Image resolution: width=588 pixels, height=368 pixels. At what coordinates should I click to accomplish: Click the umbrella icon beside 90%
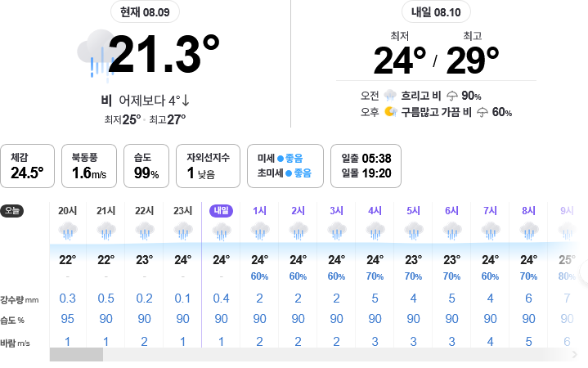(x=452, y=96)
